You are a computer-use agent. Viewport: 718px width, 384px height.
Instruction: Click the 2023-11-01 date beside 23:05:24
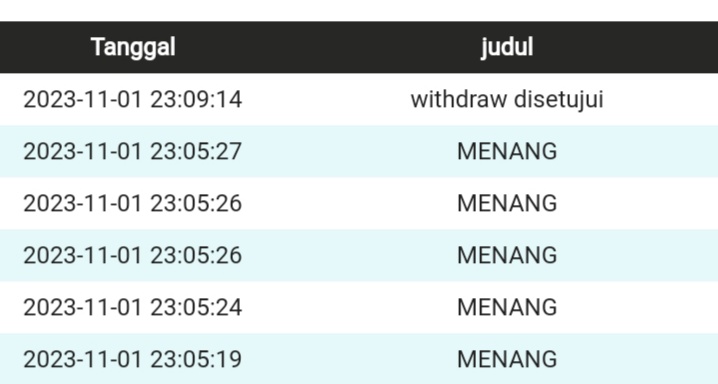point(82,307)
